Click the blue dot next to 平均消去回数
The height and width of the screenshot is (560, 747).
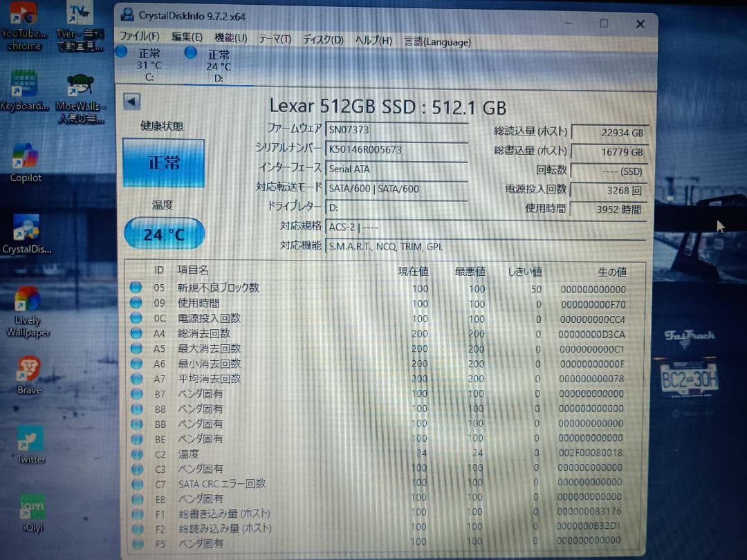(x=137, y=379)
